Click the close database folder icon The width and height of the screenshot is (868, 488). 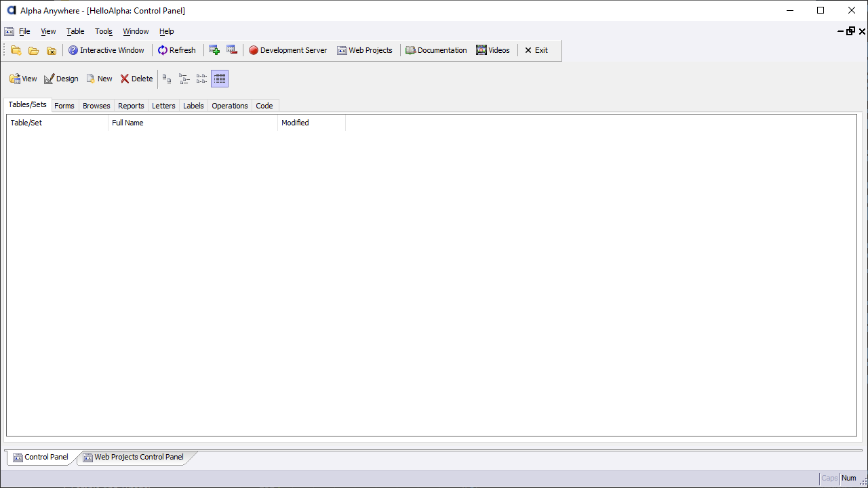51,50
